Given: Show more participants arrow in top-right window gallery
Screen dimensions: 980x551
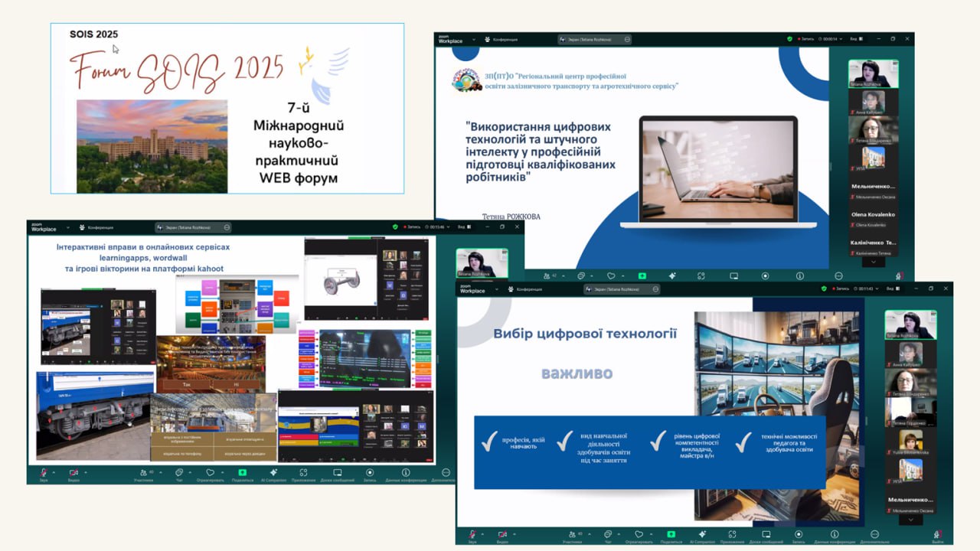Looking at the screenshot, I should [x=873, y=261].
